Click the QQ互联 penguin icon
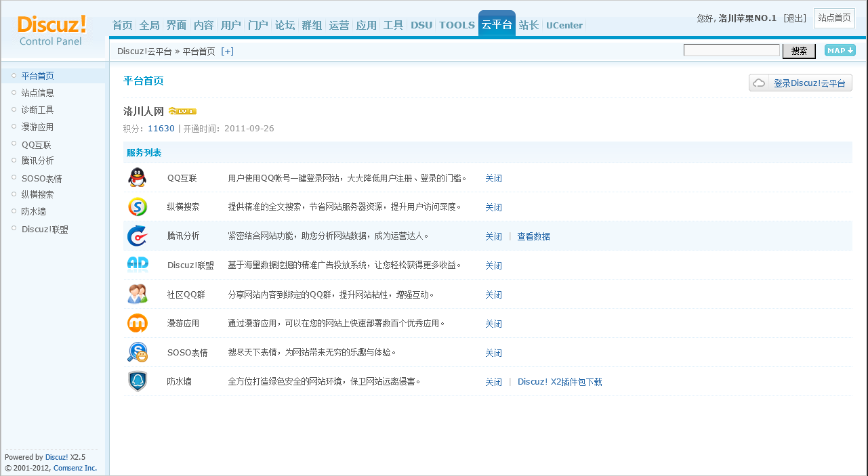This screenshot has height=476, width=868. (138, 178)
